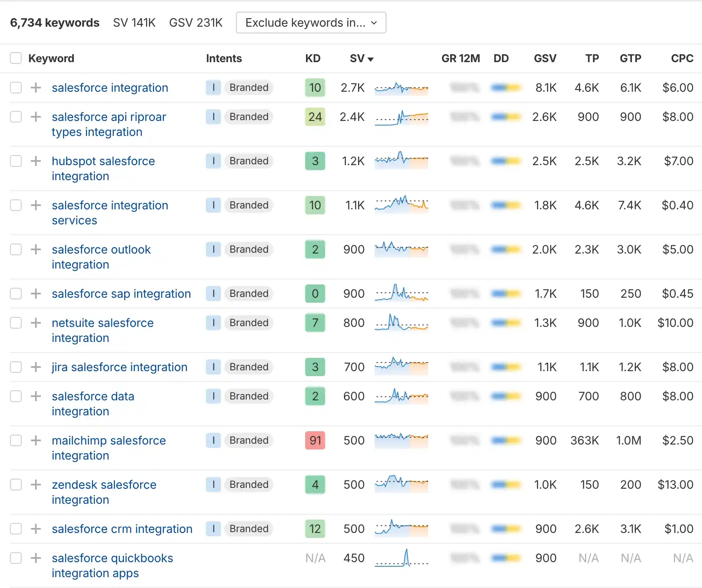Click the 363K TP value
This screenshot has width=702, height=588.
pyautogui.click(x=584, y=440)
